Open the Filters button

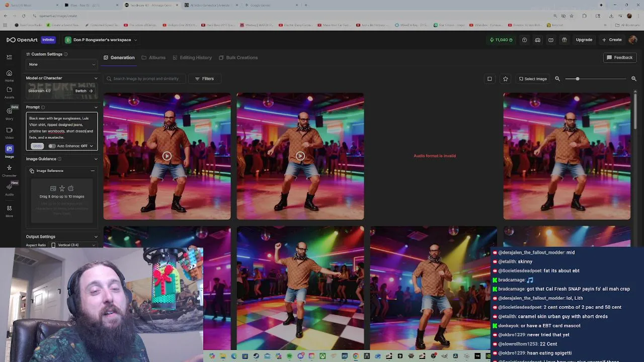[x=204, y=78]
